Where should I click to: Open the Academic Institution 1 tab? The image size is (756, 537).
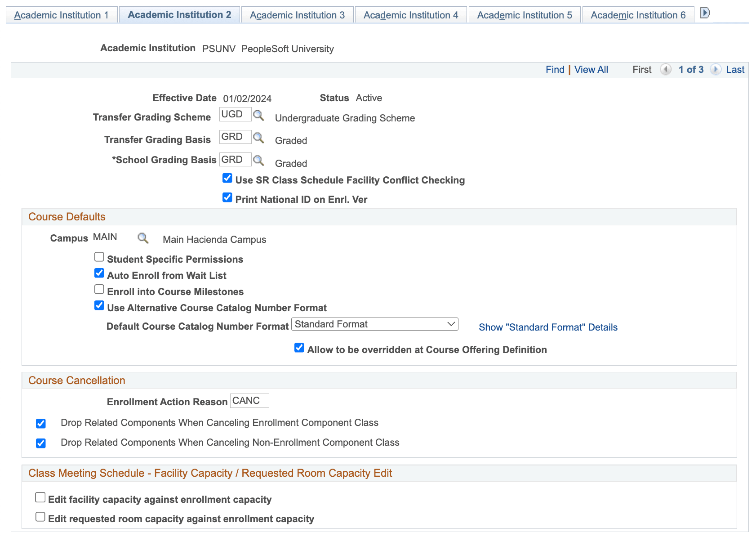point(62,14)
